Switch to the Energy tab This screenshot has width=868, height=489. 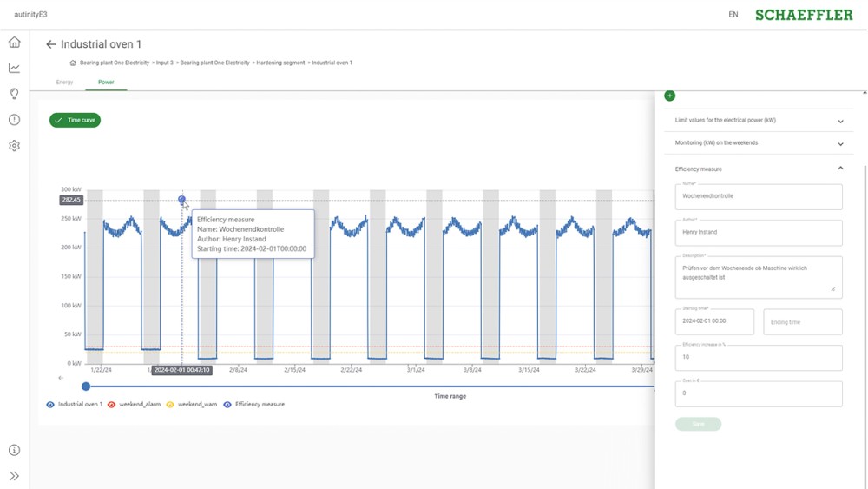pyautogui.click(x=65, y=83)
